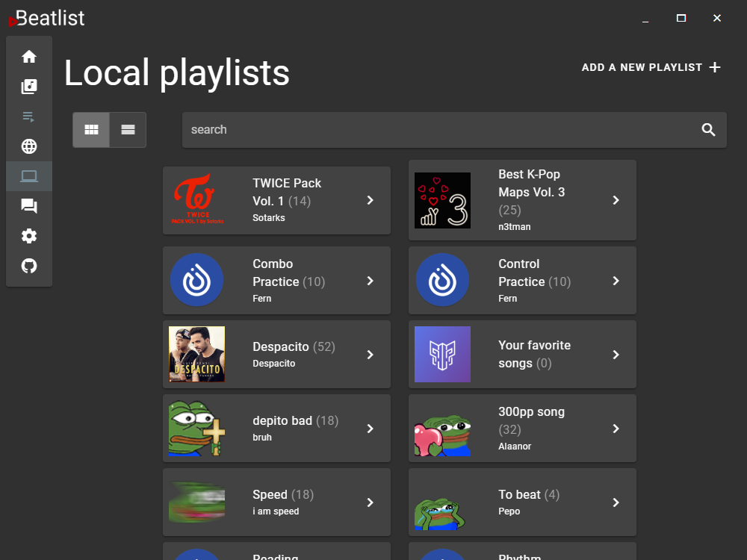Expand Speed playlist chevron
This screenshot has height=560, width=747.
click(371, 503)
